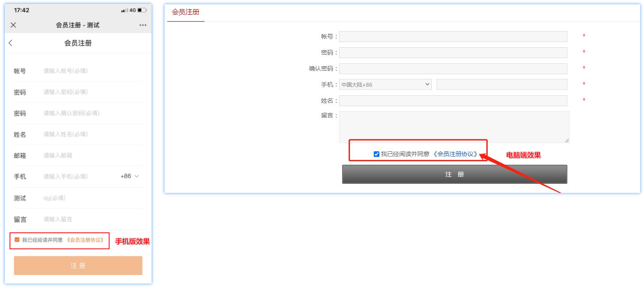The height and width of the screenshot is (287, 644).
Task: Tap the battery icon in mobile status bar
Action: [142, 10]
